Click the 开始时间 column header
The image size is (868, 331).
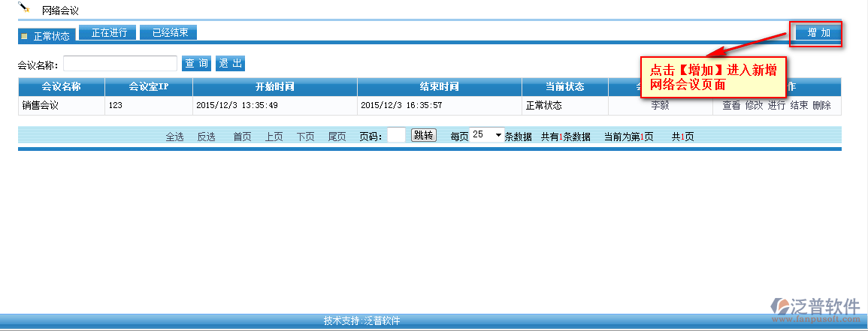pos(275,87)
